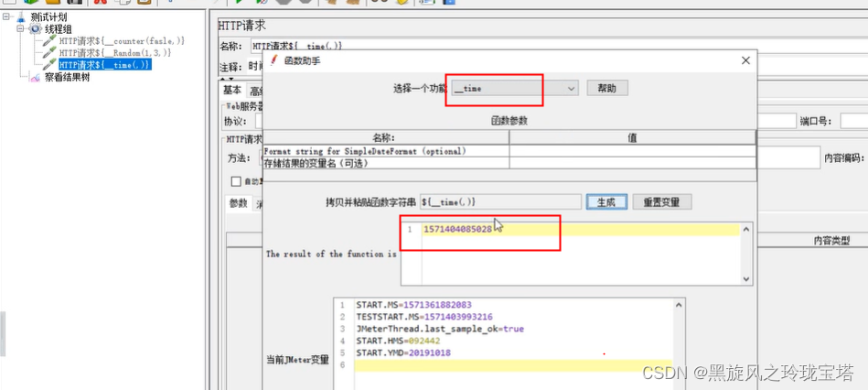Click the line JMeterThread.last_sample_ok=true
This screenshot has width=868, height=390.
[440, 329]
